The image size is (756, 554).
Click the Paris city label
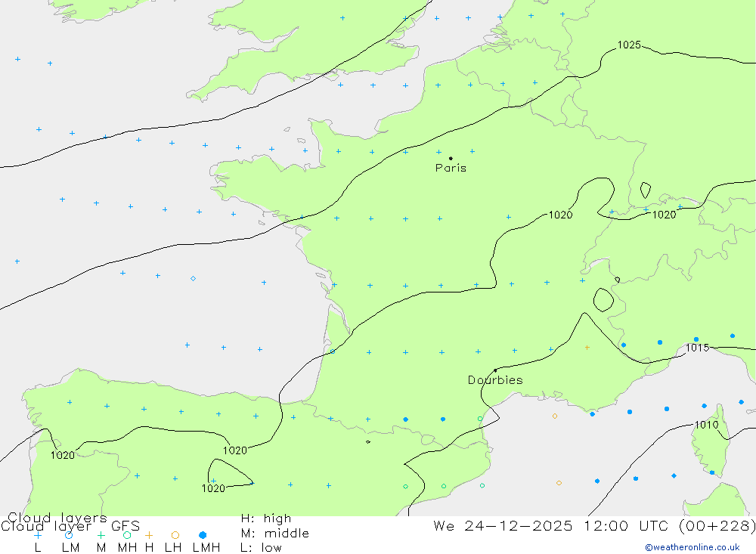tap(451, 168)
